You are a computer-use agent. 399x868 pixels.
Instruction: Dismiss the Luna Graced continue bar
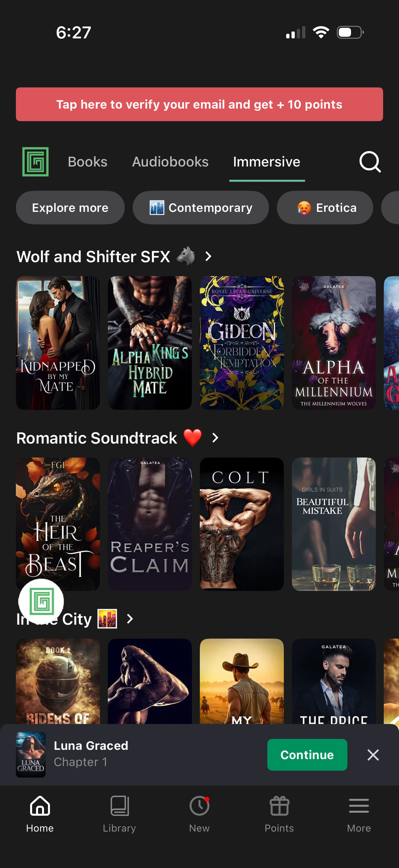tap(373, 755)
